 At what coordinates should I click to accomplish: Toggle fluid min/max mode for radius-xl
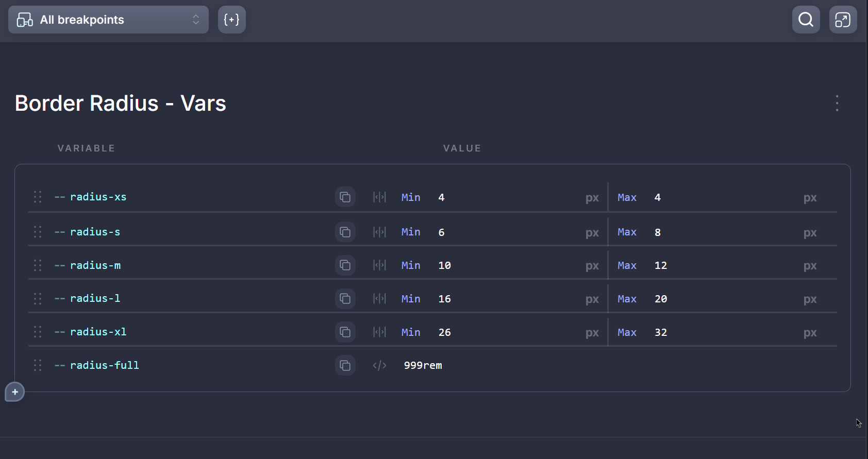(x=379, y=332)
